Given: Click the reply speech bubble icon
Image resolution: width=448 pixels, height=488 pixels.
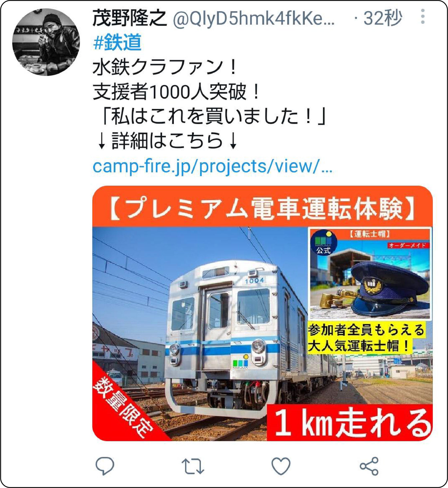Looking at the screenshot, I should click(x=105, y=466).
